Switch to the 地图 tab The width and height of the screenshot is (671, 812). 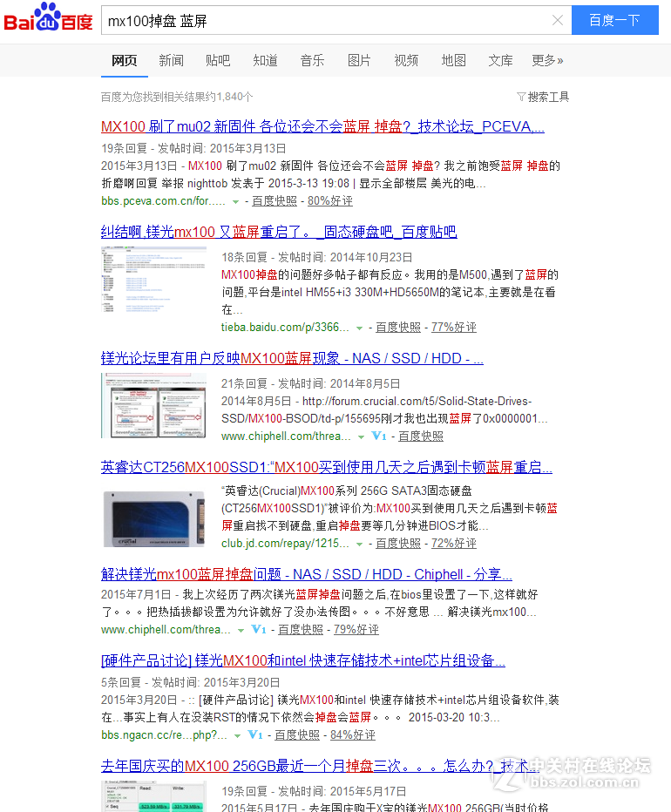click(x=453, y=61)
